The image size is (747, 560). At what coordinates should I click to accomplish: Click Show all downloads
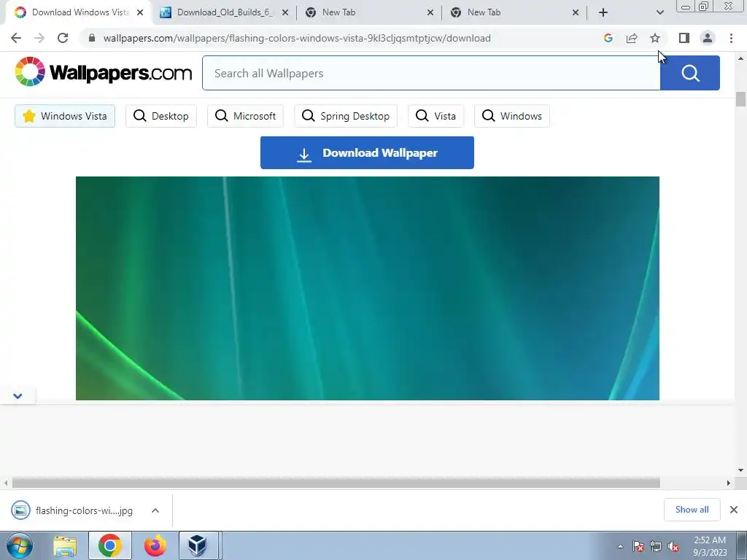coord(692,510)
